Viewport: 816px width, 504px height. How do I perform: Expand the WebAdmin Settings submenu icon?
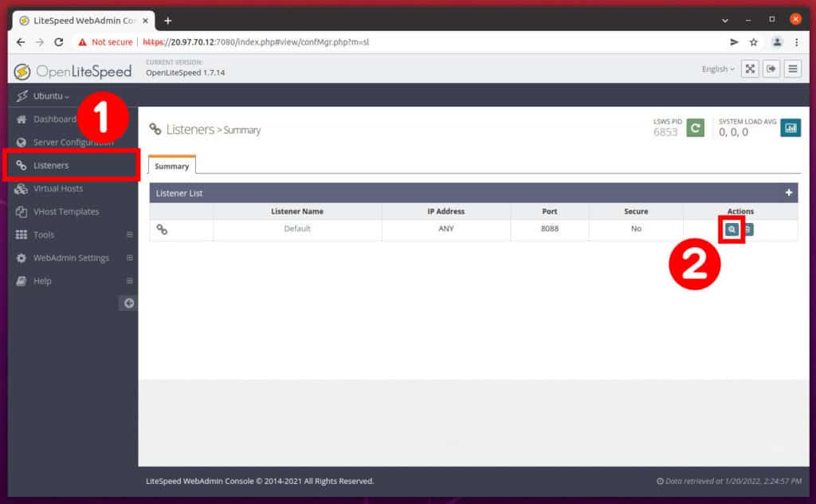click(130, 258)
